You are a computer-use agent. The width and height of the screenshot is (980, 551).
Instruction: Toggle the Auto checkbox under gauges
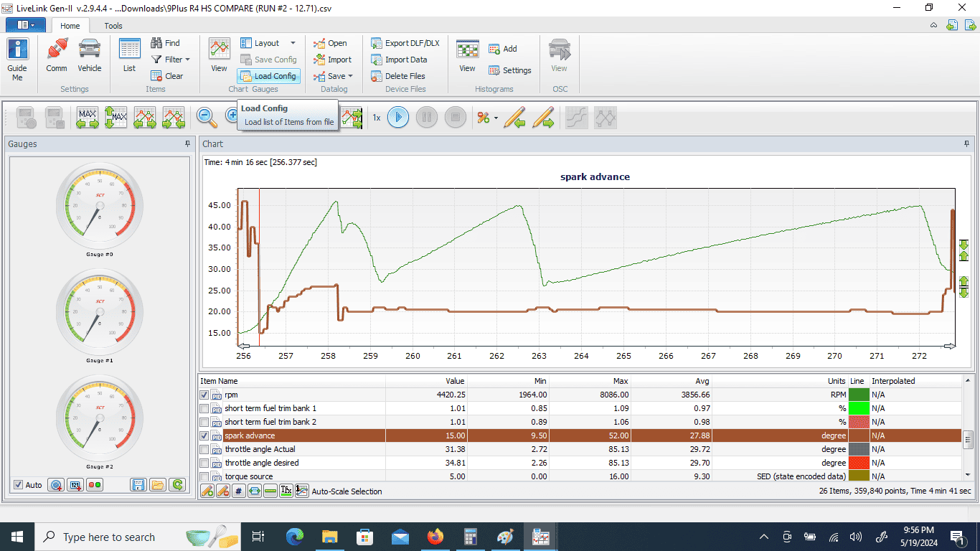(18, 485)
